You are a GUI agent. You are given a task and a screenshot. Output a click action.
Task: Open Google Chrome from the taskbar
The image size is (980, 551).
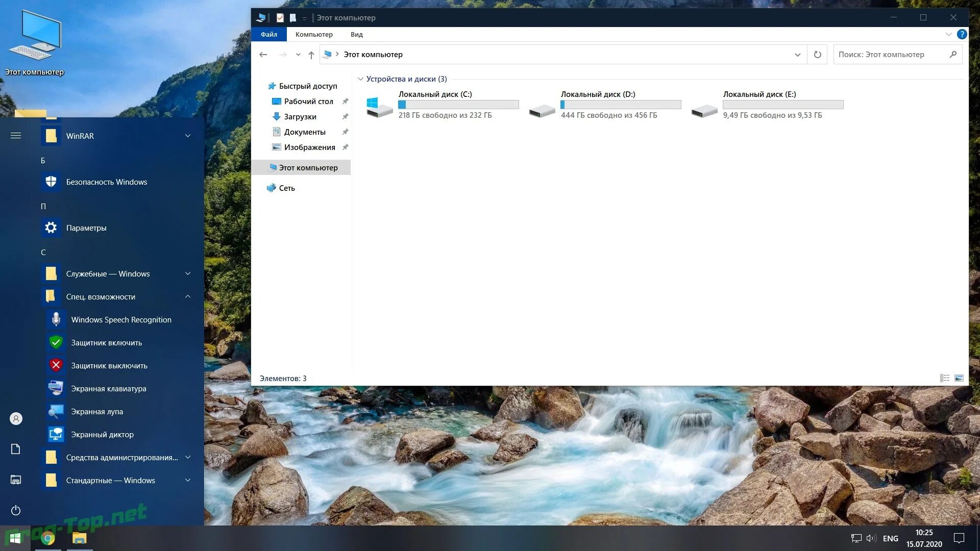point(48,538)
